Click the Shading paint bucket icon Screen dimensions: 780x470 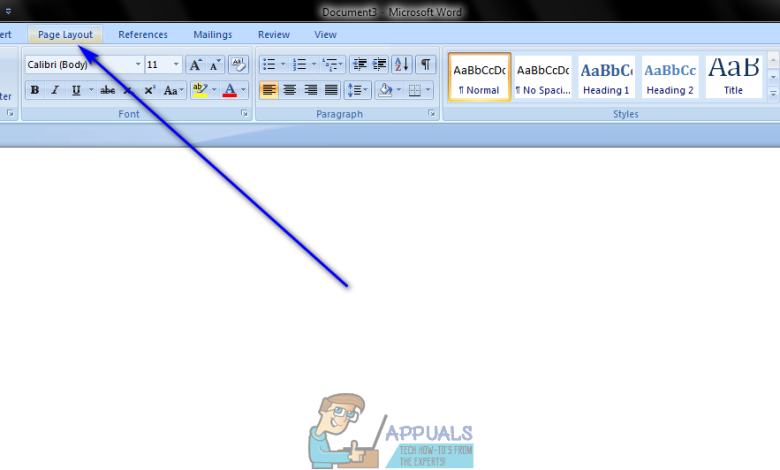[385, 90]
